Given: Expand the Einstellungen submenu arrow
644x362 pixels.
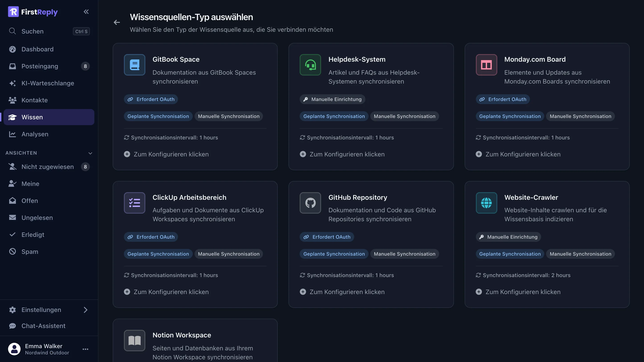Looking at the screenshot, I should [85, 310].
